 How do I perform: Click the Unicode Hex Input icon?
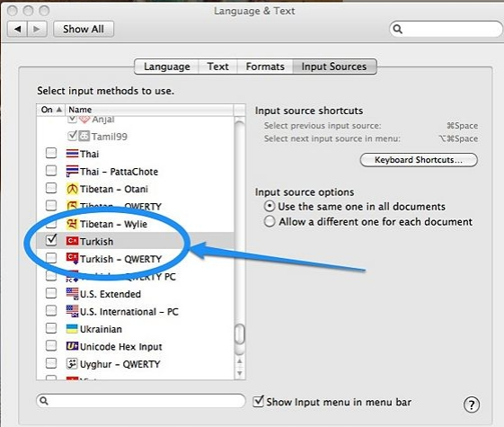[73, 346]
